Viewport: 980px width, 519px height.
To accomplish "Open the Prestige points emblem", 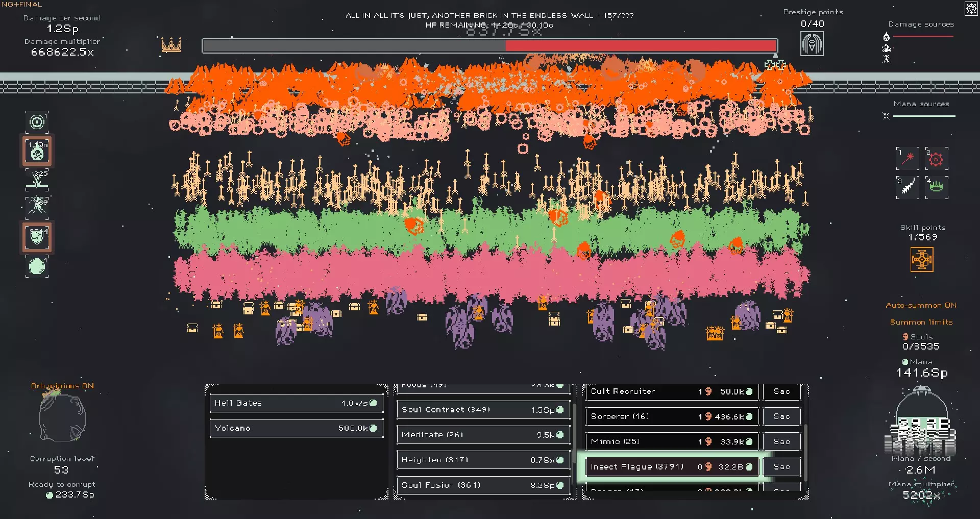I will (x=812, y=44).
